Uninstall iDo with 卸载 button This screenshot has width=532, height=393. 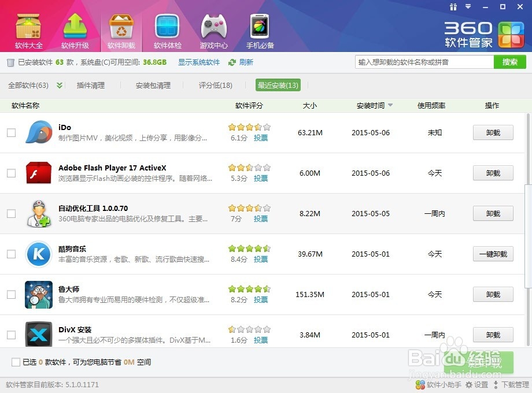tap(493, 132)
